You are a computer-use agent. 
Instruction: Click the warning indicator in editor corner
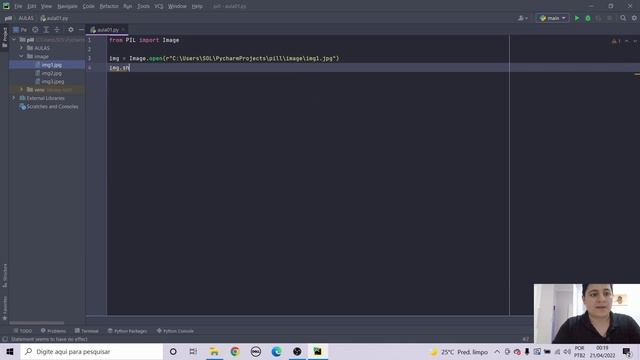pyautogui.click(x=616, y=41)
